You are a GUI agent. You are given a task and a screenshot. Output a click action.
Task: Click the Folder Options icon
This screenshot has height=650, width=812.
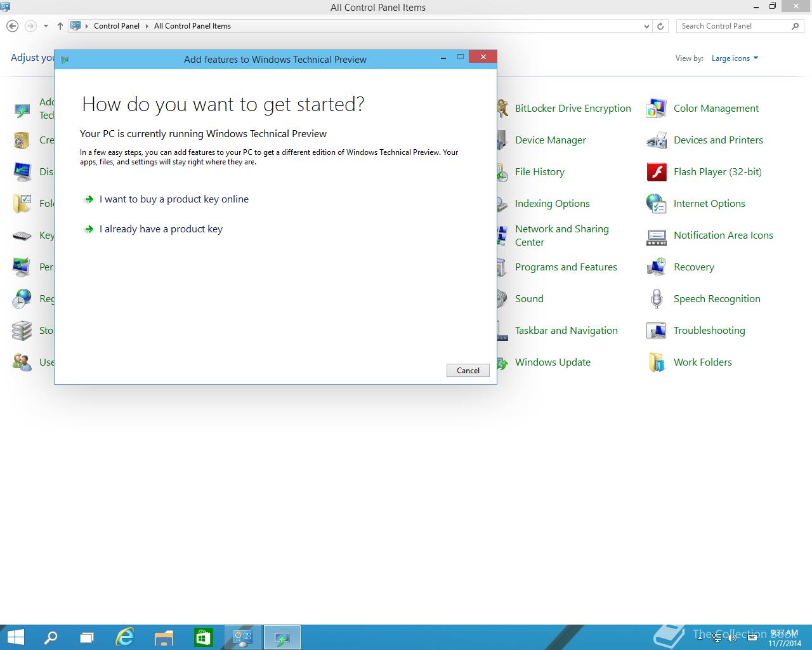(22, 204)
